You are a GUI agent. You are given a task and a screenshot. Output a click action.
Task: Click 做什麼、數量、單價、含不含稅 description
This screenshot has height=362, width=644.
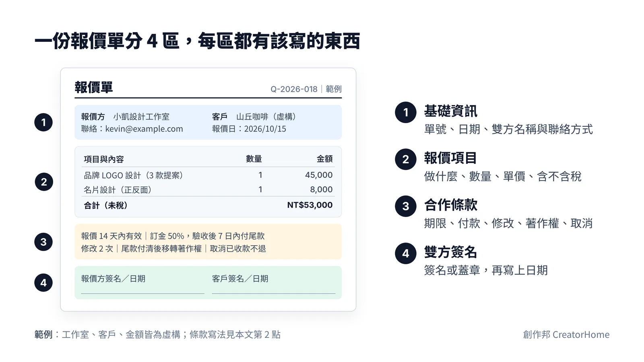click(x=503, y=177)
